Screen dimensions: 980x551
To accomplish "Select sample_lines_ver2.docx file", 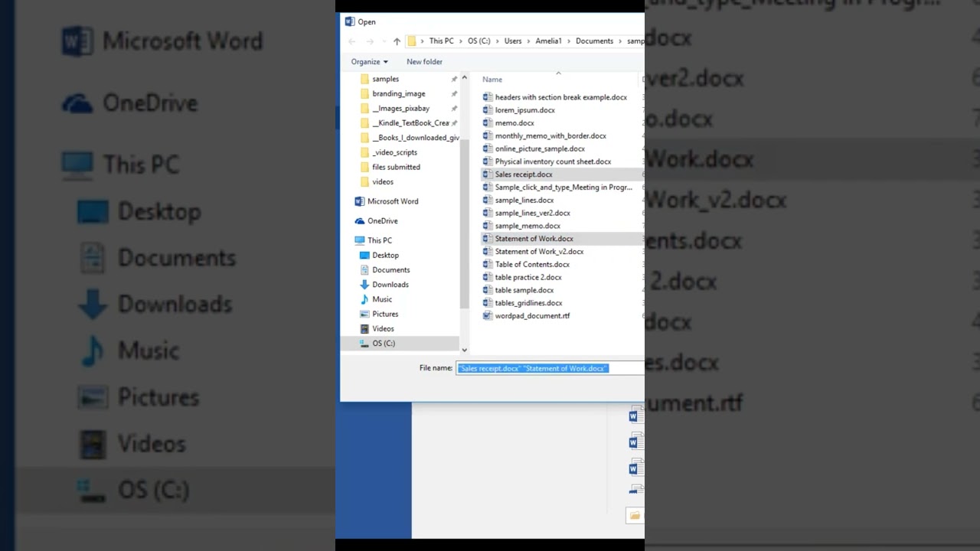I will coord(526,214).
